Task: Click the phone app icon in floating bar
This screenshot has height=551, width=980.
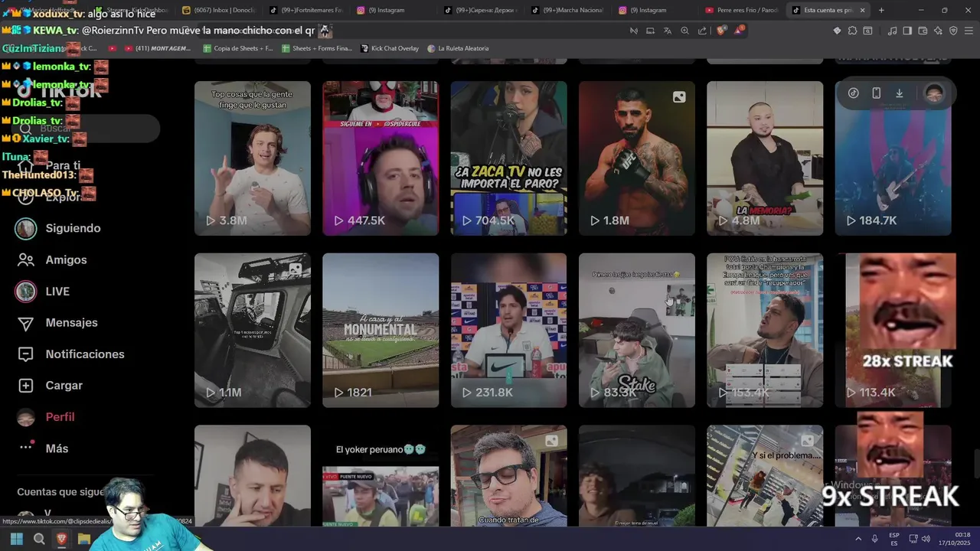Action: point(877,93)
